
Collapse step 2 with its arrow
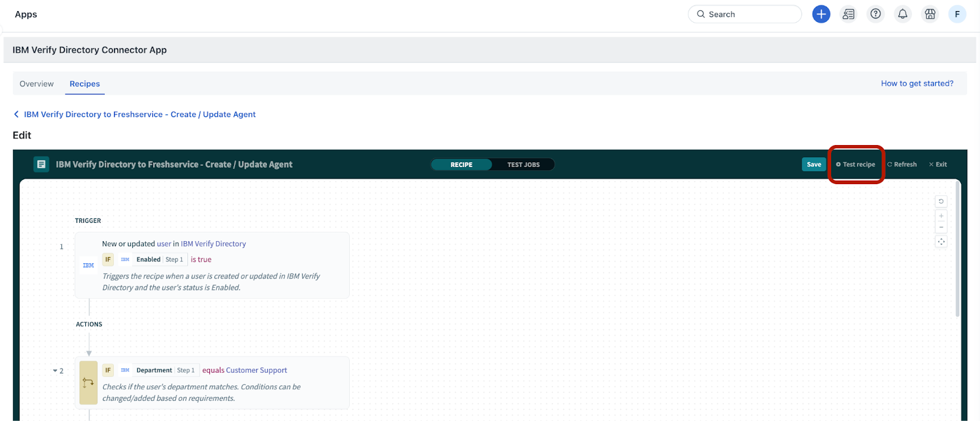click(x=55, y=371)
